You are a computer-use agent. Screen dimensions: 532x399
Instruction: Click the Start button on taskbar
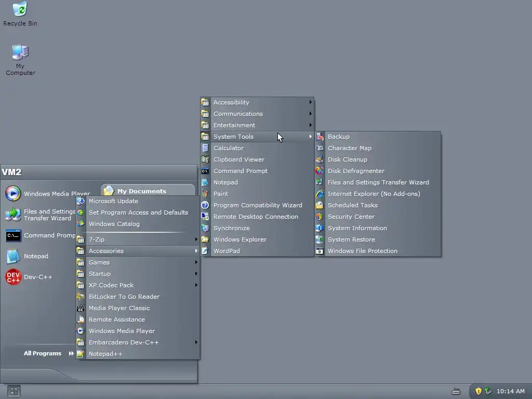(14, 391)
